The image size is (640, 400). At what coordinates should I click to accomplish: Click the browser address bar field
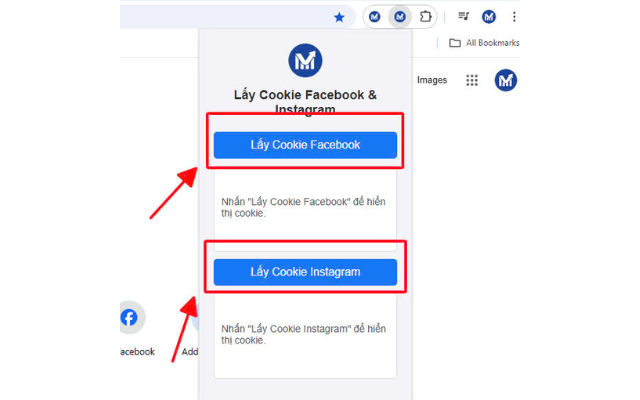(238, 17)
